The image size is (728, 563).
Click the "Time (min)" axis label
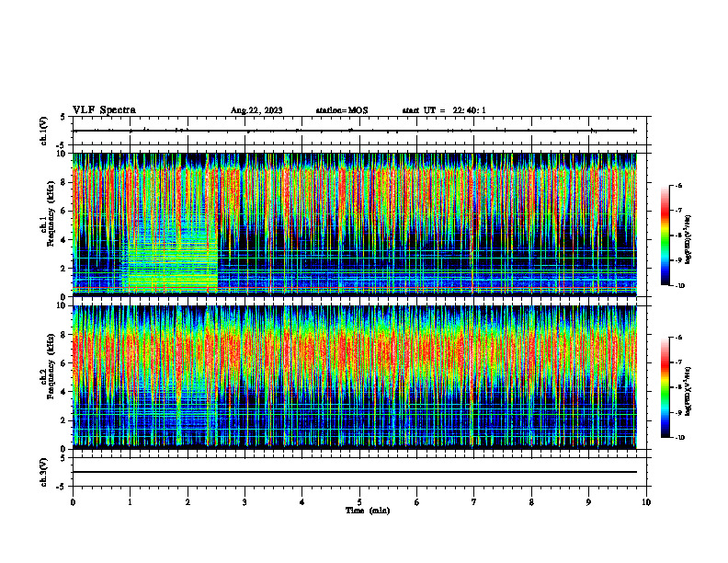pyautogui.click(x=368, y=511)
